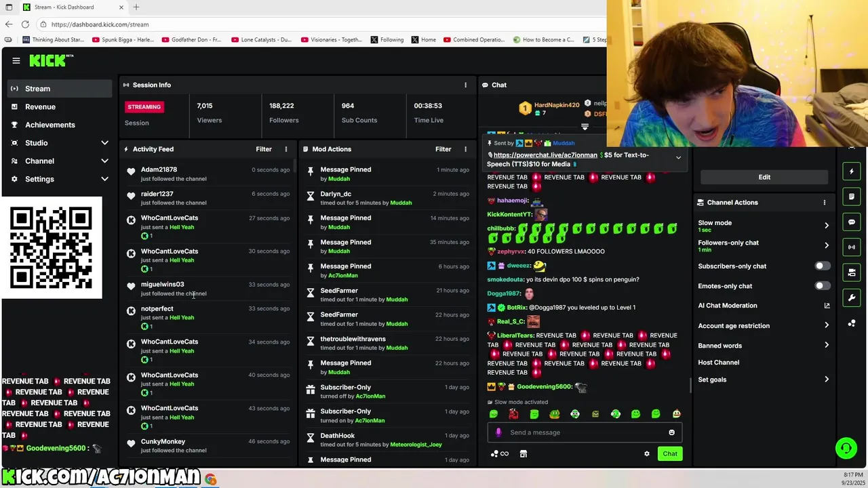This screenshot has height=488, width=868.
Task: Open the powerchat.live/ac7ionman pinned link
Action: click(x=545, y=155)
